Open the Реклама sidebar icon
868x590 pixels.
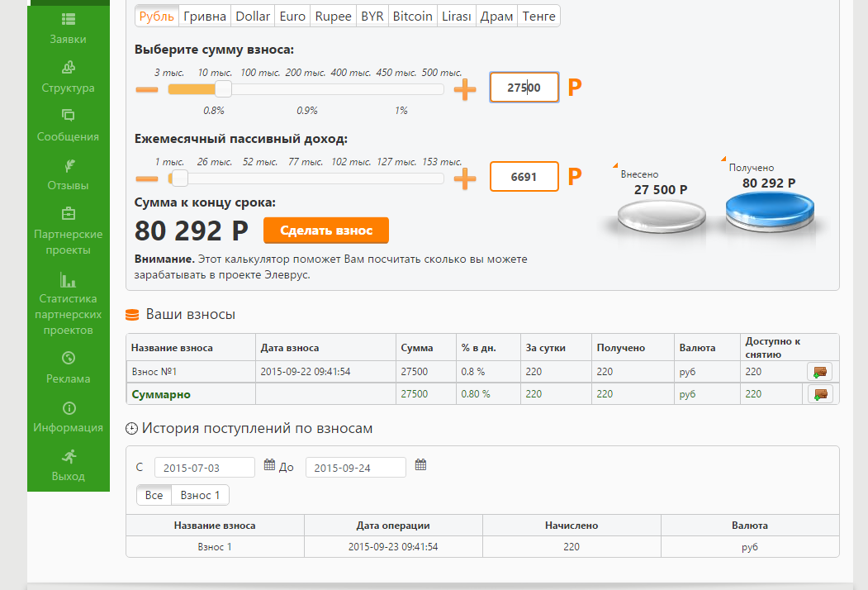(69, 358)
